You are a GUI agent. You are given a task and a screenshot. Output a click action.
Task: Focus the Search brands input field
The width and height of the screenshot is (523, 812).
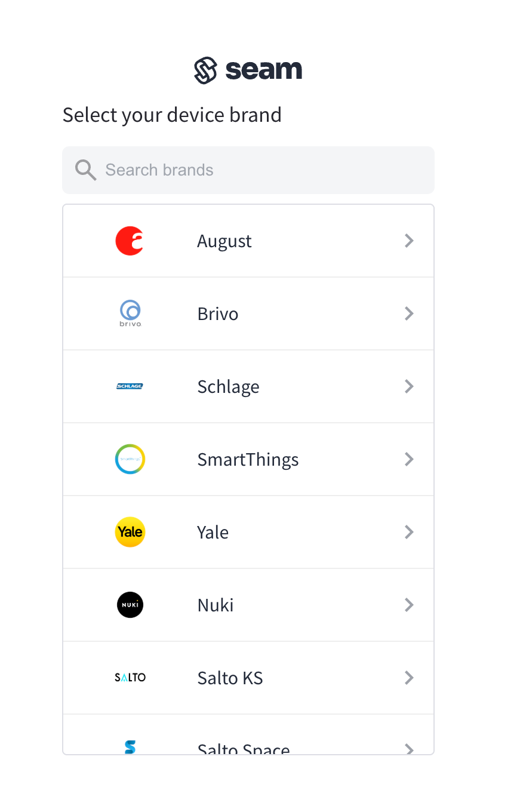tap(263, 170)
